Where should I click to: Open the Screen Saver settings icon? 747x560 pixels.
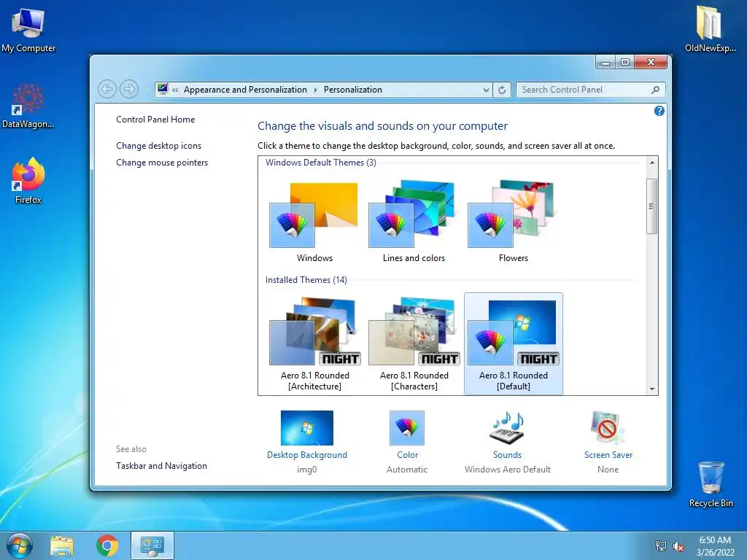(608, 428)
